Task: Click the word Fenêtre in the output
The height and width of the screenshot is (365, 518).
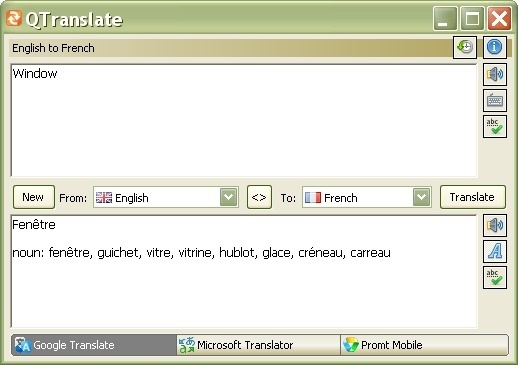Action: click(x=34, y=224)
